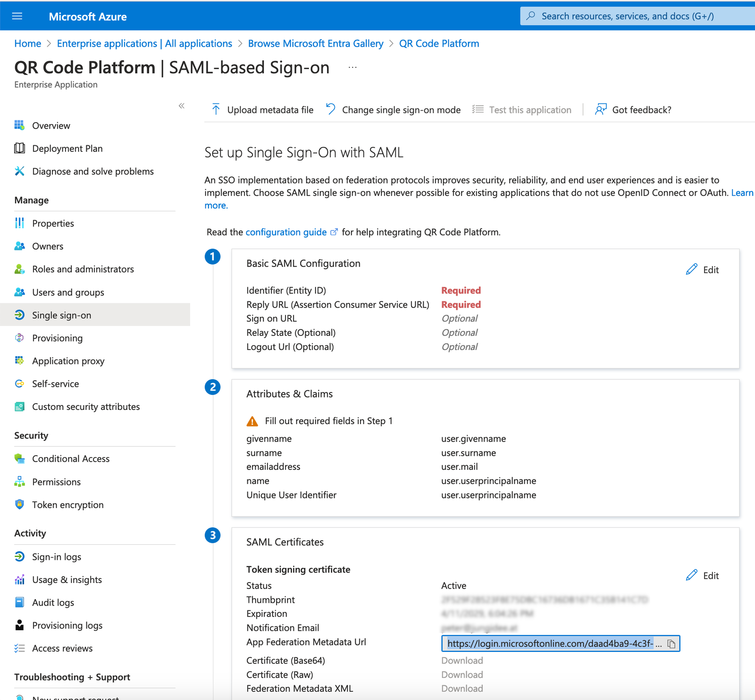Click the Provisioning cycle icon
This screenshot has height=700, width=755.
tap(19, 338)
